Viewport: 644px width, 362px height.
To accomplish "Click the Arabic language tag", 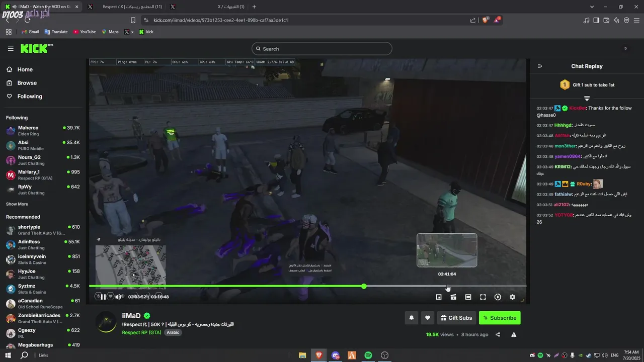I will (x=173, y=332).
